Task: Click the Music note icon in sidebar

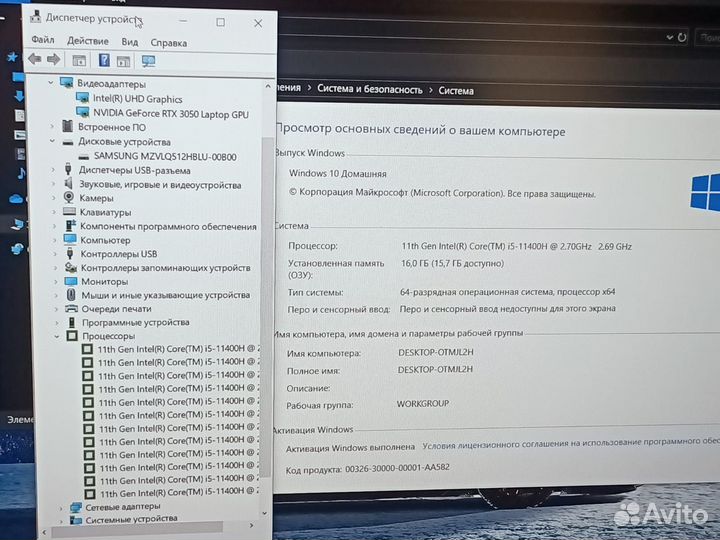Action: pos(21,173)
